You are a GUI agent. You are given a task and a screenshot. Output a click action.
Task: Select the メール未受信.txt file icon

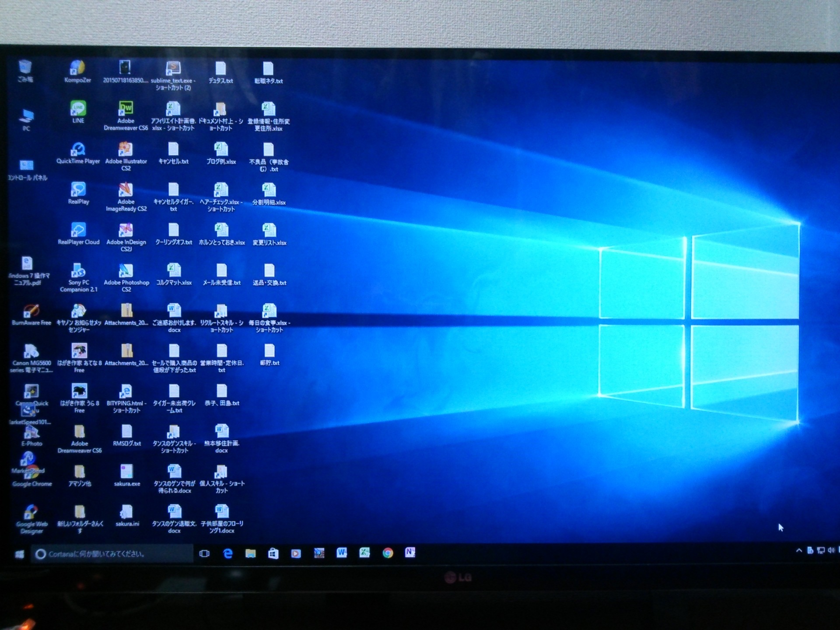(x=221, y=275)
